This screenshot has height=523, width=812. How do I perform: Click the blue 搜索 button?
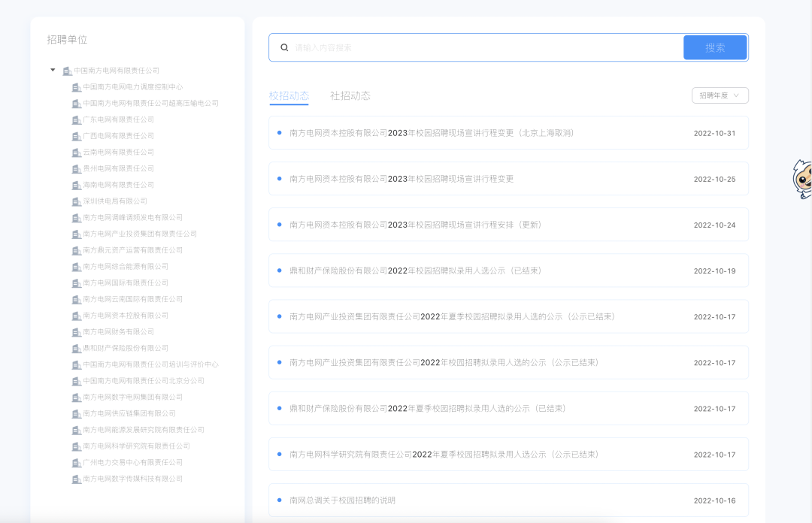pos(715,47)
